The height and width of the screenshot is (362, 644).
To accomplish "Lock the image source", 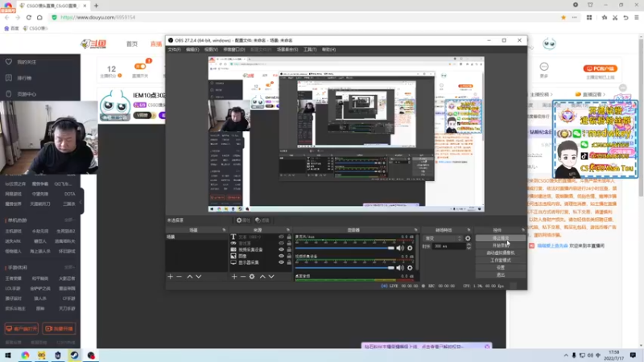I will 289,256.
